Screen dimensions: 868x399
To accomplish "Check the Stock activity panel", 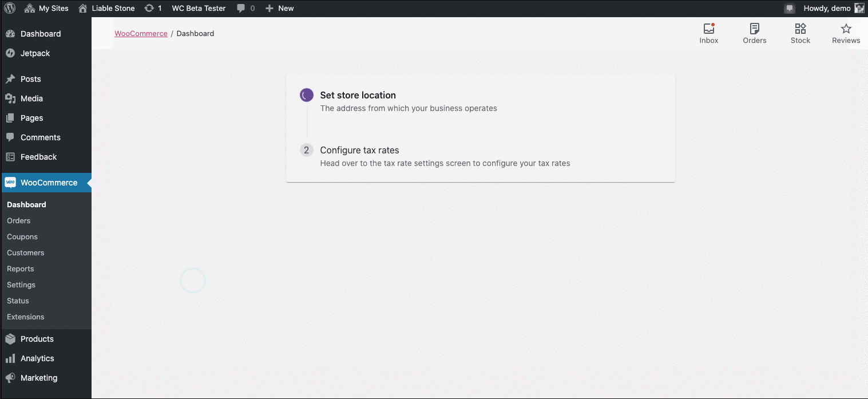I will 800,33.
